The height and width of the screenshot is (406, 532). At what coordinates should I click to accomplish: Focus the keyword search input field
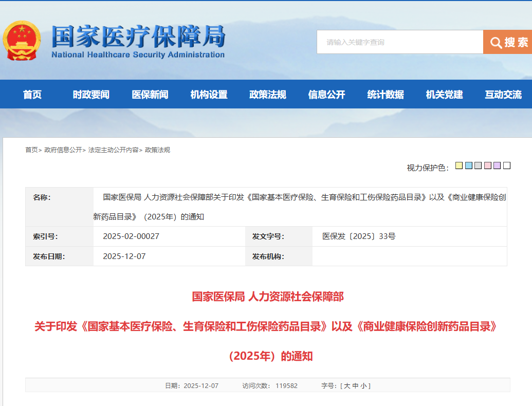tap(399, 42)
